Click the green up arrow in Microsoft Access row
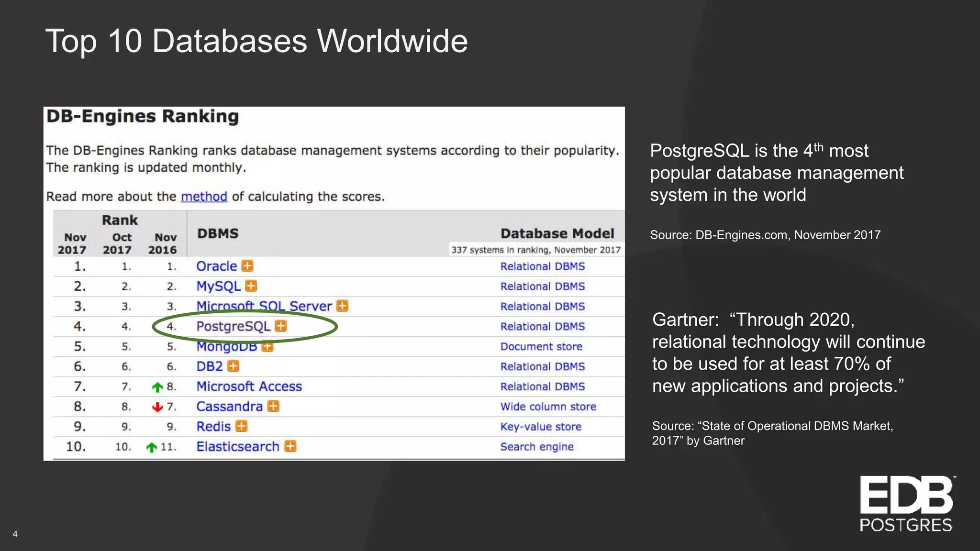This screenshot has height=551, width=980. pos(157,387)
